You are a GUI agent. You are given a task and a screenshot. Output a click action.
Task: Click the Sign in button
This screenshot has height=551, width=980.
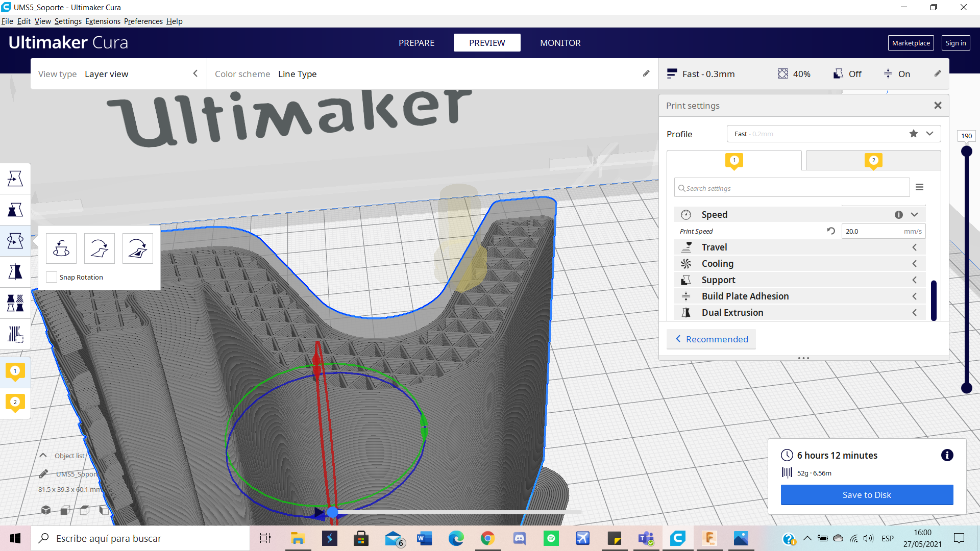(955, 43)
